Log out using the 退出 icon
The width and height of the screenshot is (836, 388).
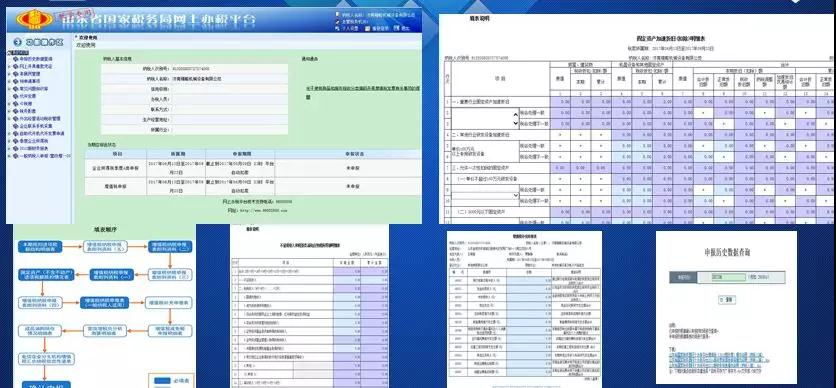(398, 28)
